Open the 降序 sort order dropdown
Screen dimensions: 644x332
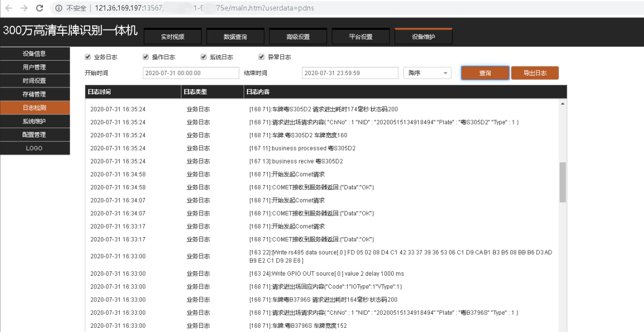pos(427,73)
